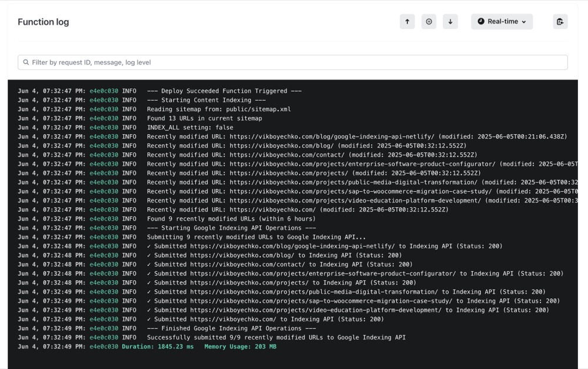Select Submitted /blog/ to Indexing API line

point(210,255)
